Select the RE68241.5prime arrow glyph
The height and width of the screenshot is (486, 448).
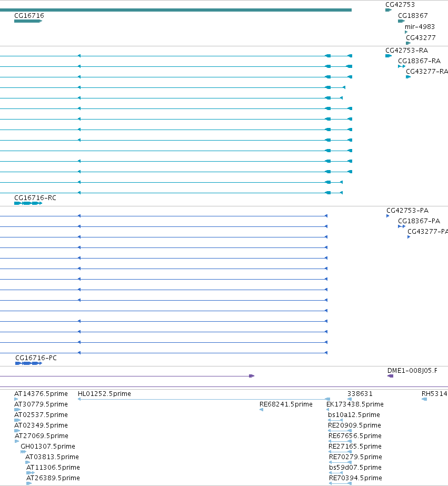(x=261, y=410)
